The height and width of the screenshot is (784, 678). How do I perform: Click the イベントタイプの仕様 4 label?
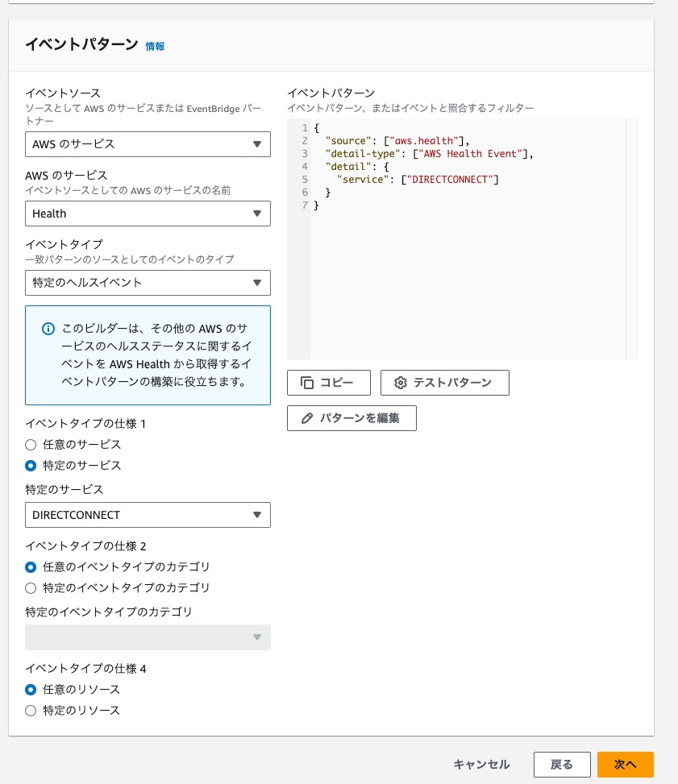pyautogui.click(x=85, y=669)
